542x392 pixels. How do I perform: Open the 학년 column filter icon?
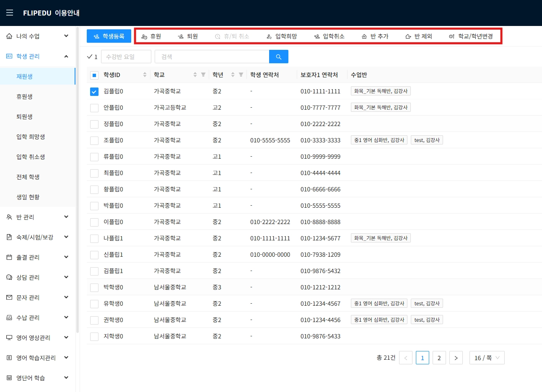tap(241, 75)
